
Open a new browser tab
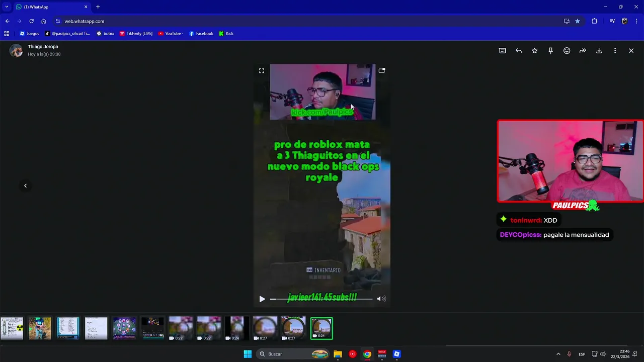coord(98,7)
